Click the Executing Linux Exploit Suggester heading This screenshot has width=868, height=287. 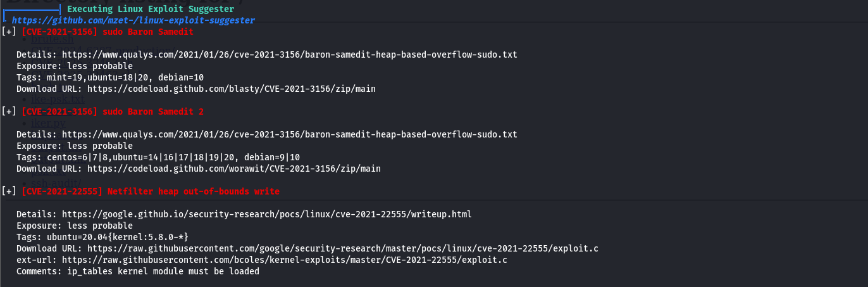tap(150, 9)
